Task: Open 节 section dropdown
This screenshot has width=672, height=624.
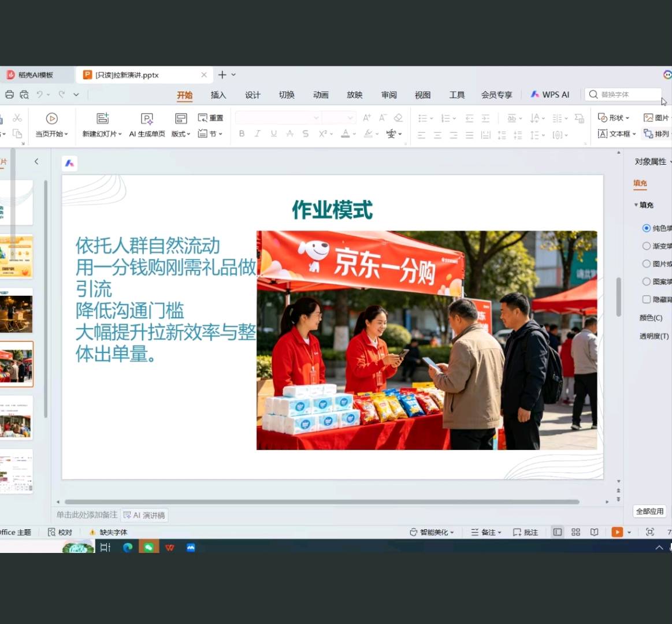Action: (210, 133)
